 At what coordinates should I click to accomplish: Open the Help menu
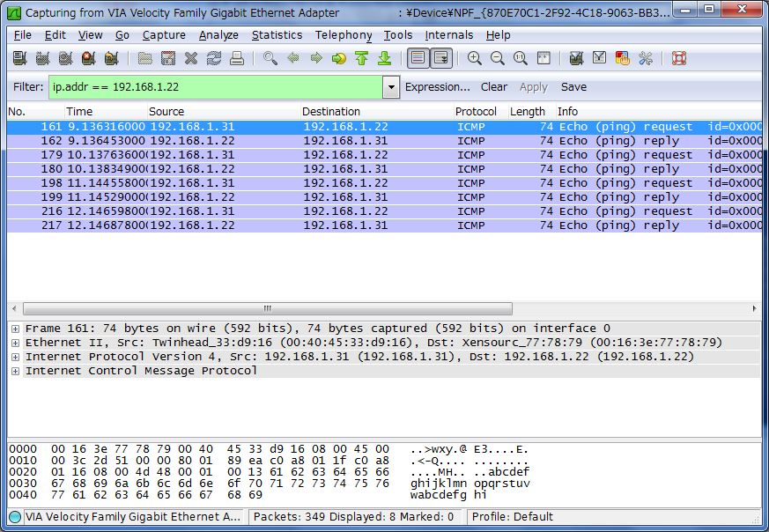point(499,35)
